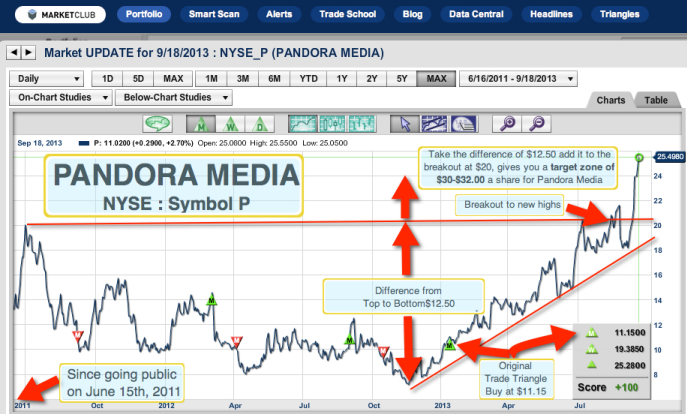Open Headlines section
Viewport: 687px width, 414px height.
click(x=552, y=14)
